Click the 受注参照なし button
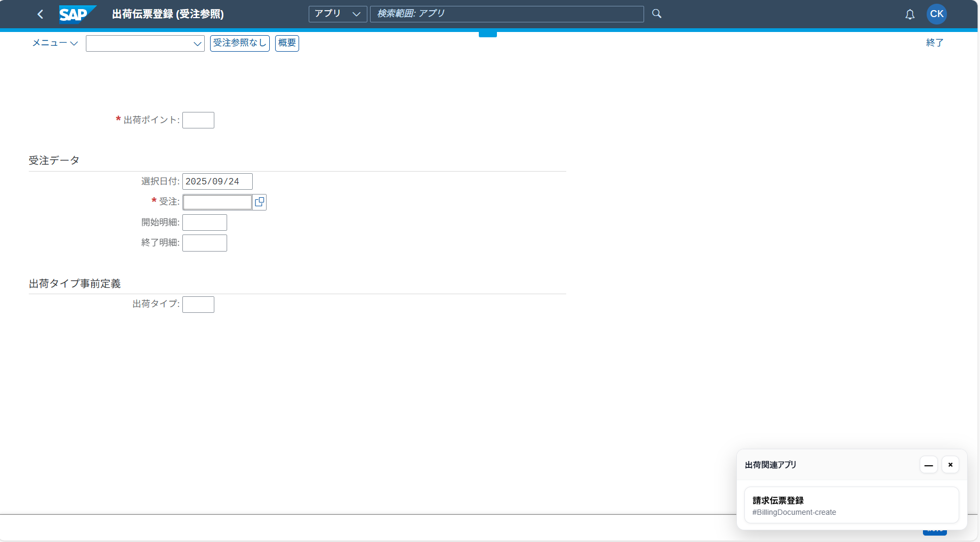Image resolution: width=980 pixels, height=542 pixels. coord(240,43)
